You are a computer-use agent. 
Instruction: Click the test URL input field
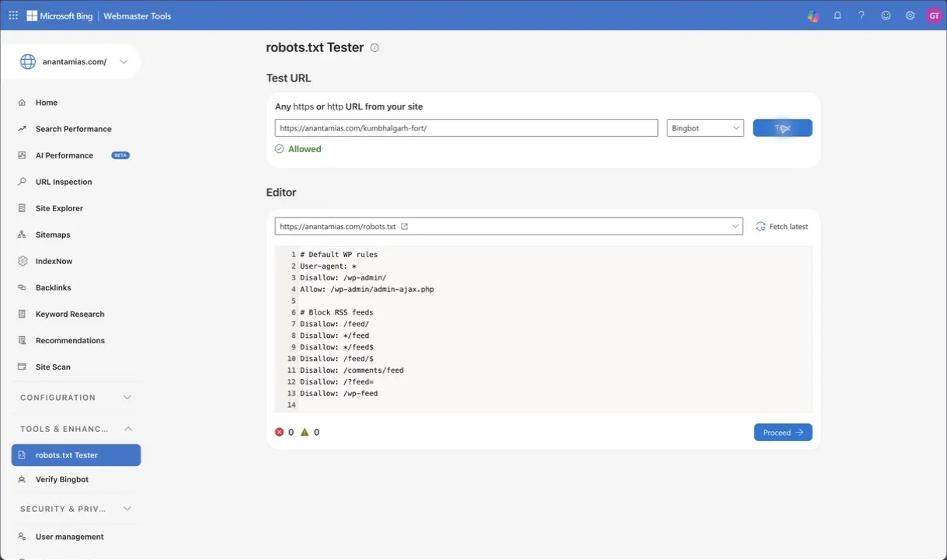[x=466, y=128]
